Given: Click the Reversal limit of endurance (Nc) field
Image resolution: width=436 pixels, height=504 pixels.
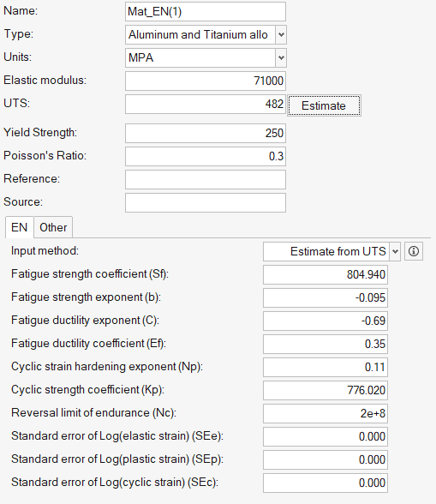Looking at the screenshot, I should (326, 413).
